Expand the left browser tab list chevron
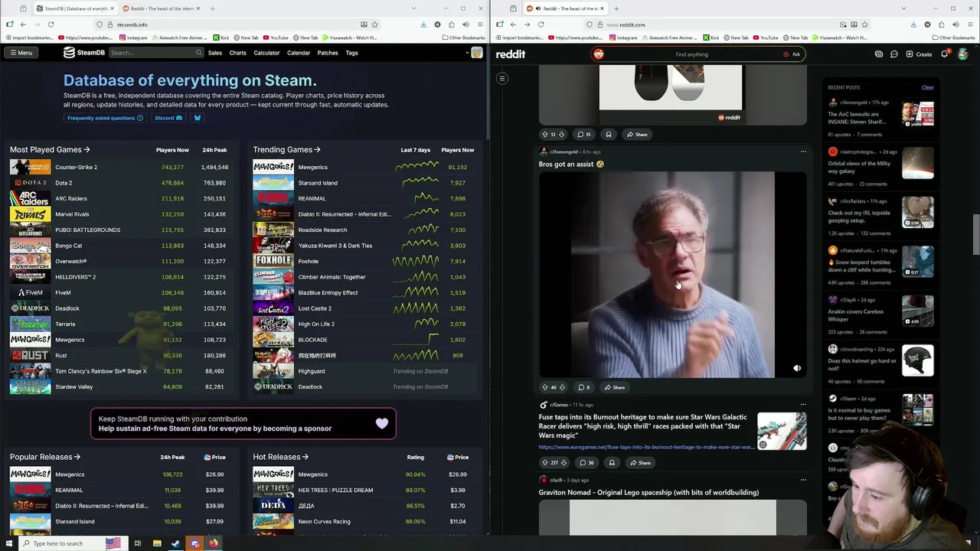 [x=413, y=8]
